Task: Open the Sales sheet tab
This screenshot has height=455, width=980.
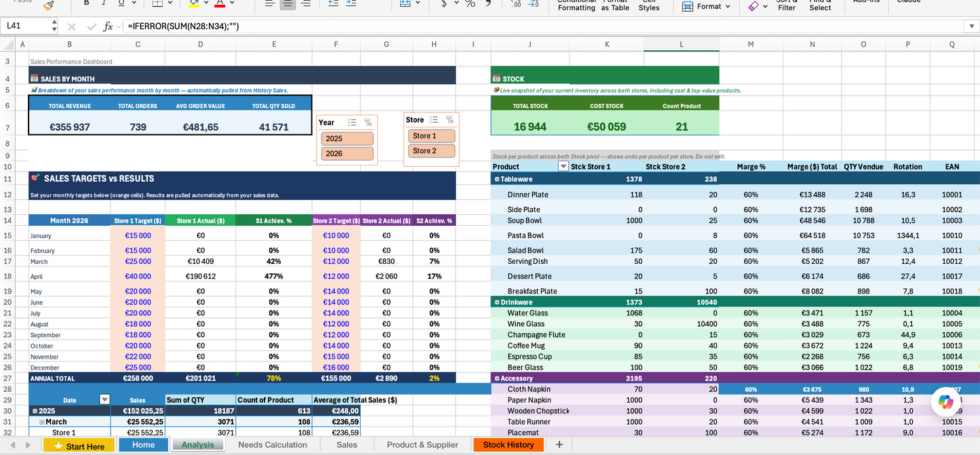Action: [347, 445]
